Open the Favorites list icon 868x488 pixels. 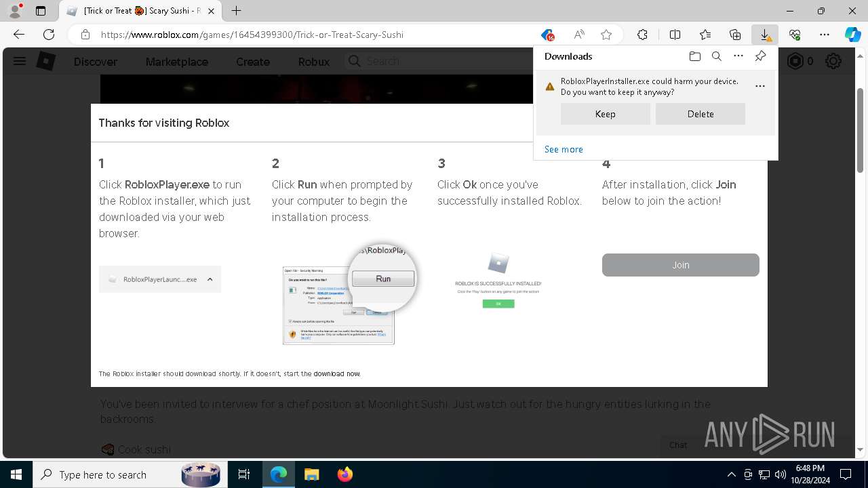pos(705,35)
